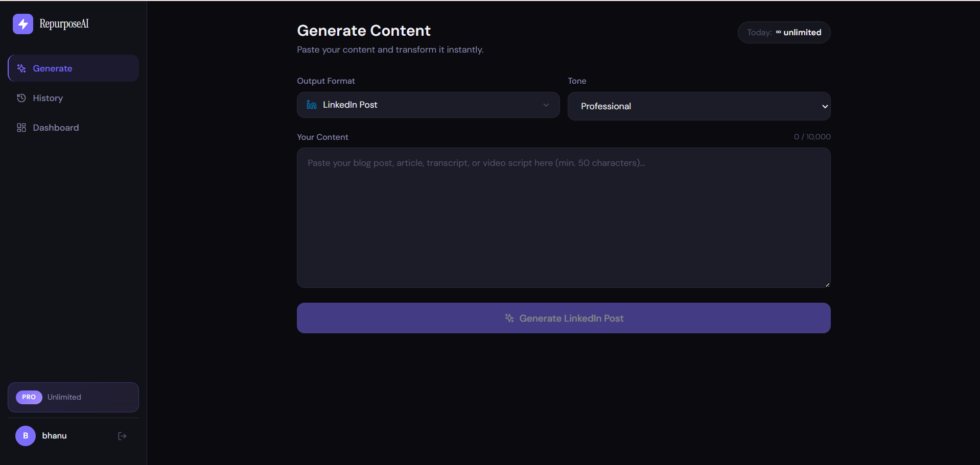The image size is (980, 465).
Task: Click the Dashboard grid icon
Action: 21,128
